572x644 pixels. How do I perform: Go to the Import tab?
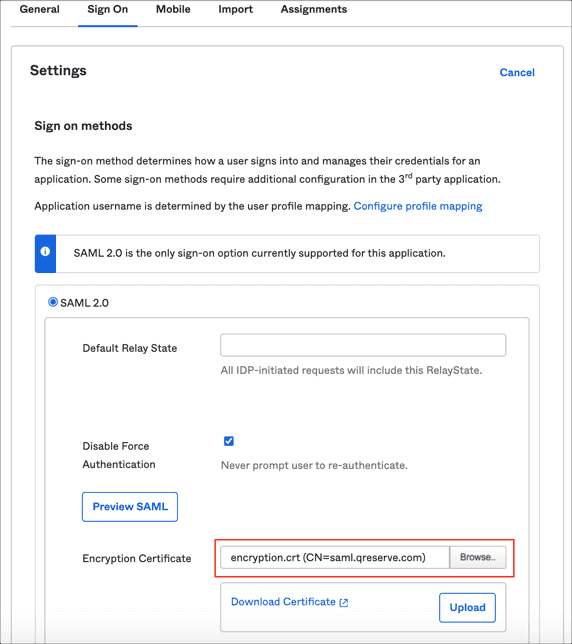[x=235, y=9]
